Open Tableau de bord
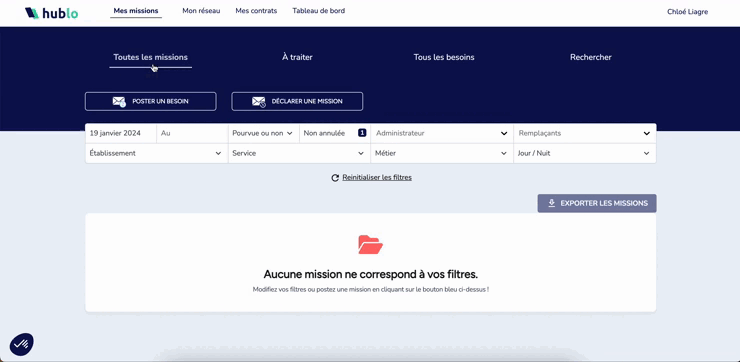The height and width of the screenshot is (362, 740). 319,11
